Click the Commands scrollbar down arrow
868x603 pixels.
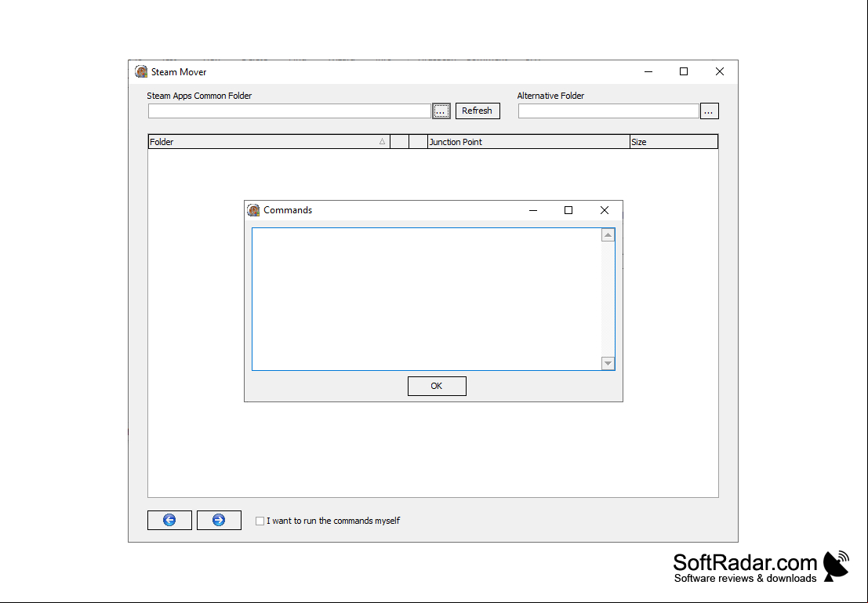tap(608, 363)
